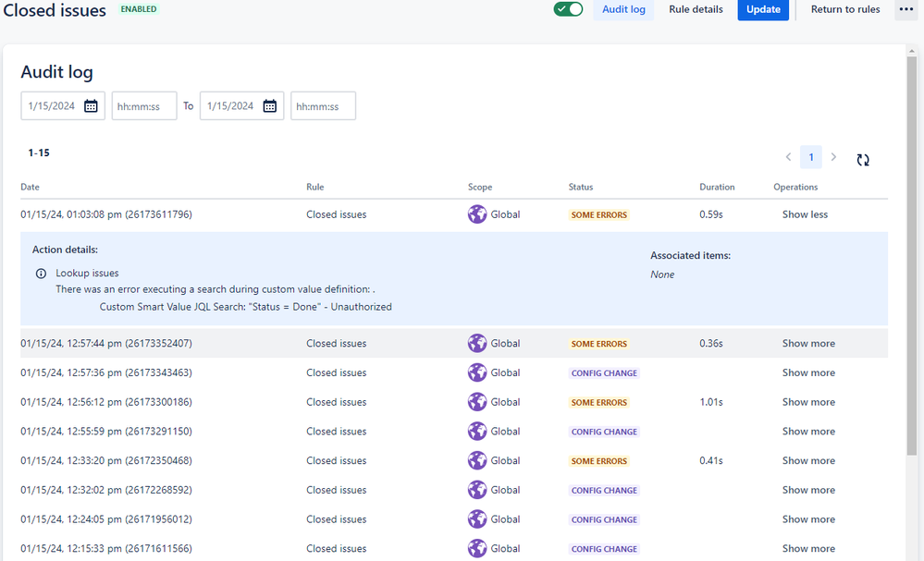
Task: Go to previous audit log page
Action: pos(788,157)
